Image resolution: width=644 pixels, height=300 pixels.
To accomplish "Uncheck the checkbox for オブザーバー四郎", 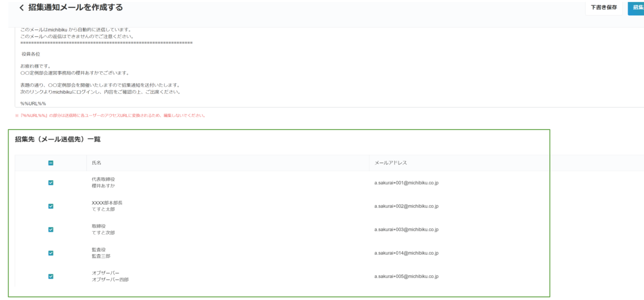I will [x=51, y=276].
